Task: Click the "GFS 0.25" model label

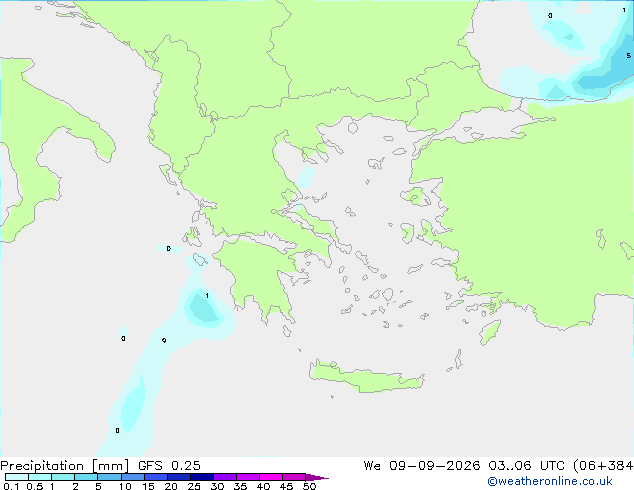Action: coord(169,466)
